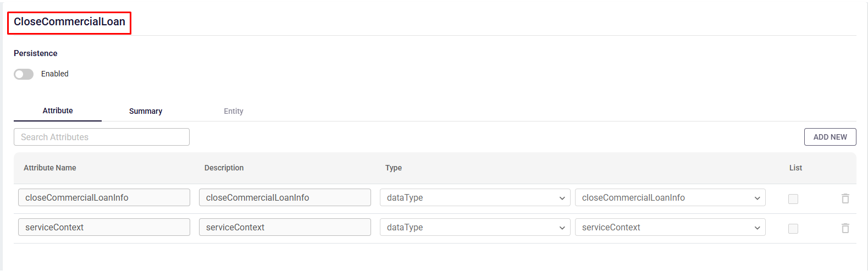Click the closeCommercialLoanInfo description field
Viewport: 868px width, 276px height.
click(x=285, y=198)
